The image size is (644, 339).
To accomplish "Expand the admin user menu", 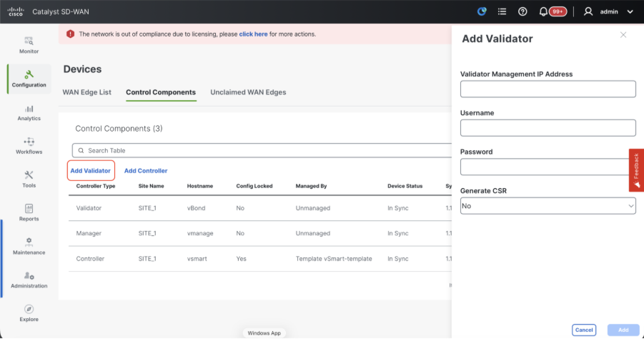I will [608, 11].
